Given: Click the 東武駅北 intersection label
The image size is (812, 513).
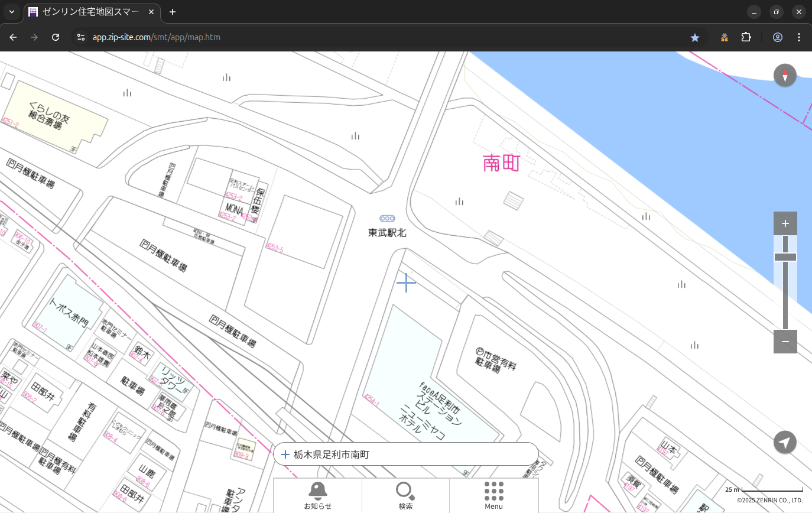Looking at the screenshot, I should click(x=387, y=233).
